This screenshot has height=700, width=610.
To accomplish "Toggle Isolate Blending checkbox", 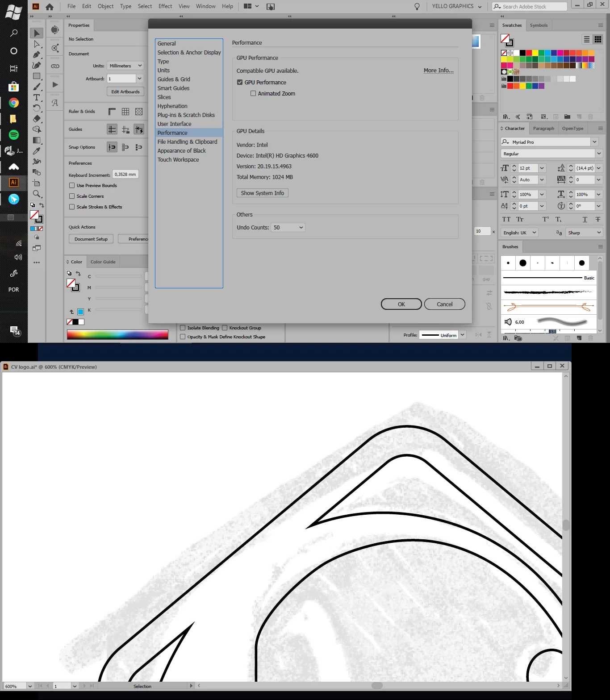I will (x=183, y=328).
